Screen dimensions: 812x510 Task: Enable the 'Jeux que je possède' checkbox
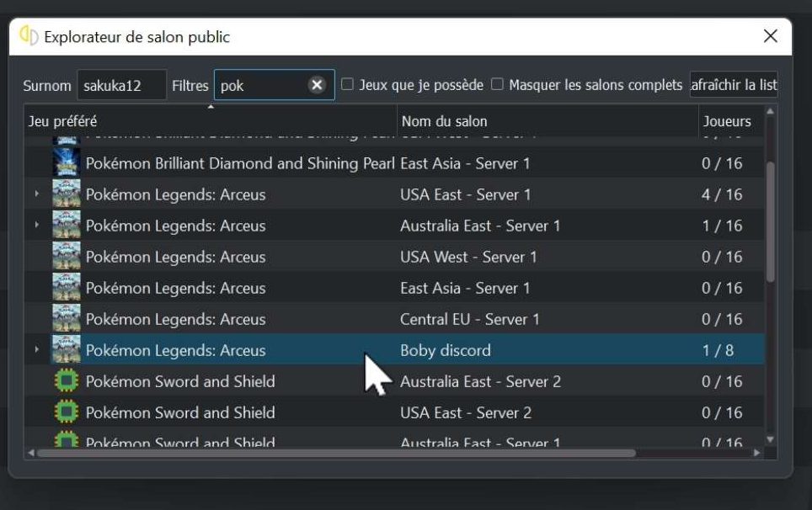[347, 85]
